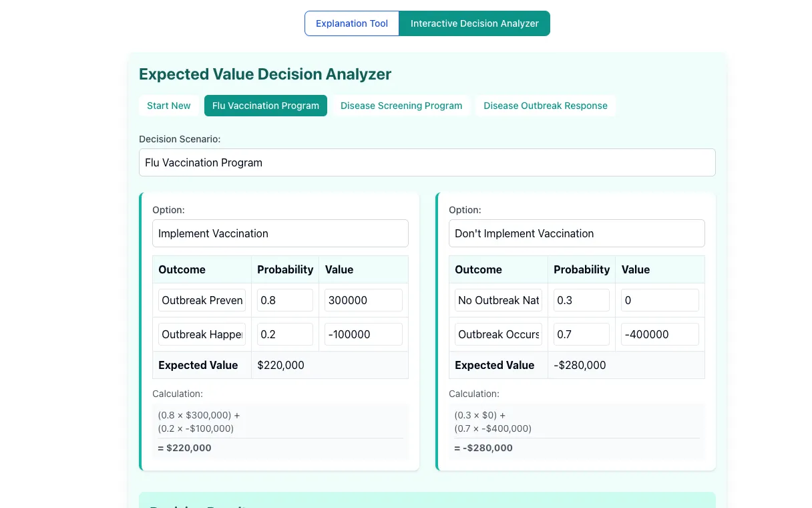Load the Disease Outbreak Response preset
This screenshot has height=508, width=812.
(x=546, y=106)
